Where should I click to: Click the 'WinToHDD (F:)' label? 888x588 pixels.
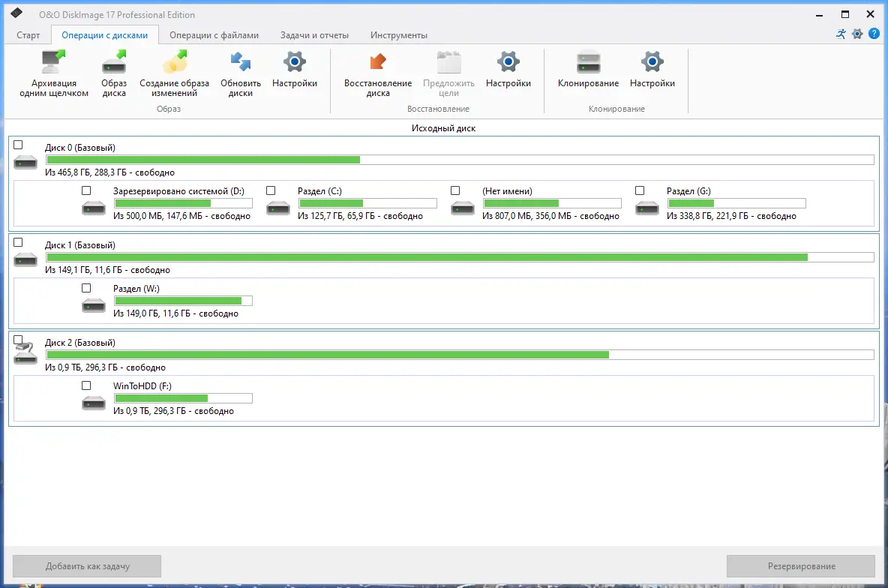point(142,385)
